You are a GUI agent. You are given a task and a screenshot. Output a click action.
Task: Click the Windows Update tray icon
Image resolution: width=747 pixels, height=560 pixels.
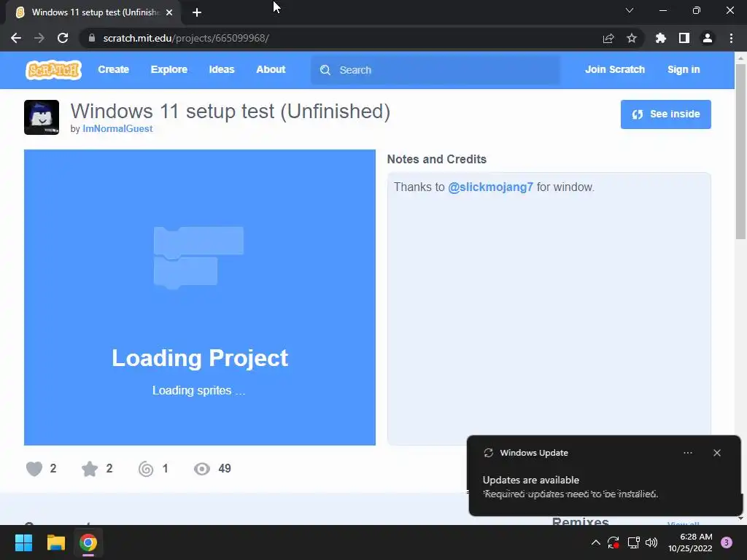point(613,542)
